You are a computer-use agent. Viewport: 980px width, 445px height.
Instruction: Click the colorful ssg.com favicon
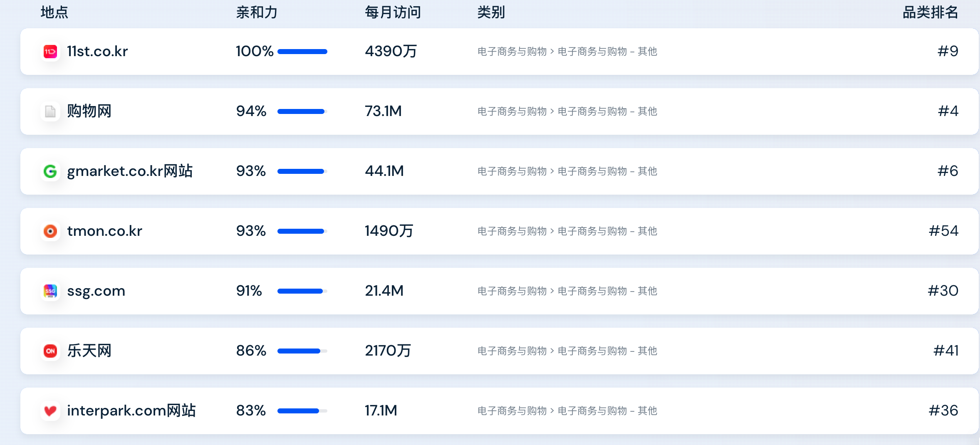pos(50,291)
